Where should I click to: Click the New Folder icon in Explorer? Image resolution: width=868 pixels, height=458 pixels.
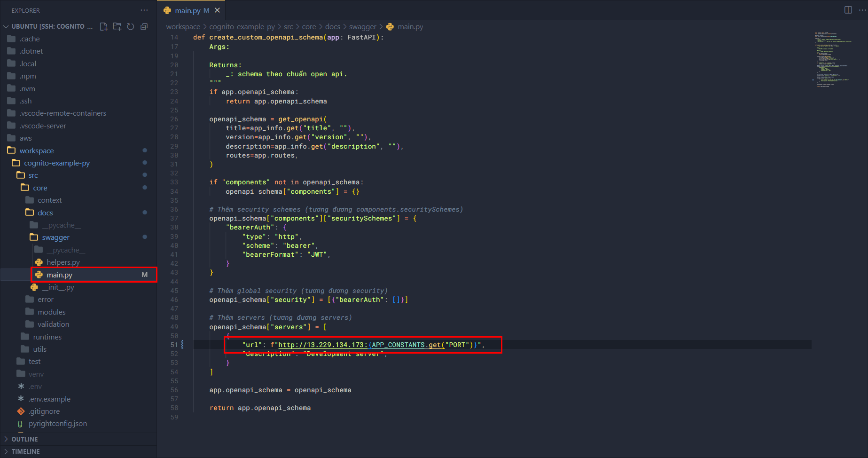[117, 27]
